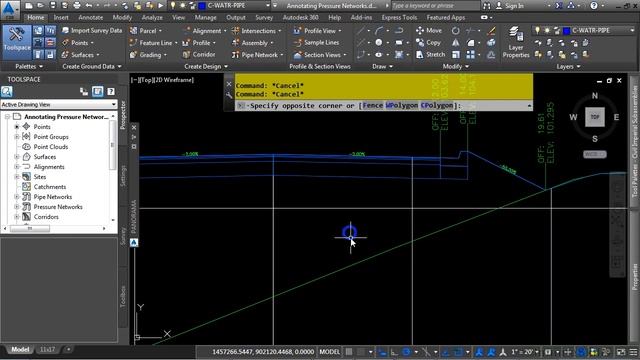Click the MODEL status bar button
This screenshot has height=360, width=640.
(x=329, y=351)
